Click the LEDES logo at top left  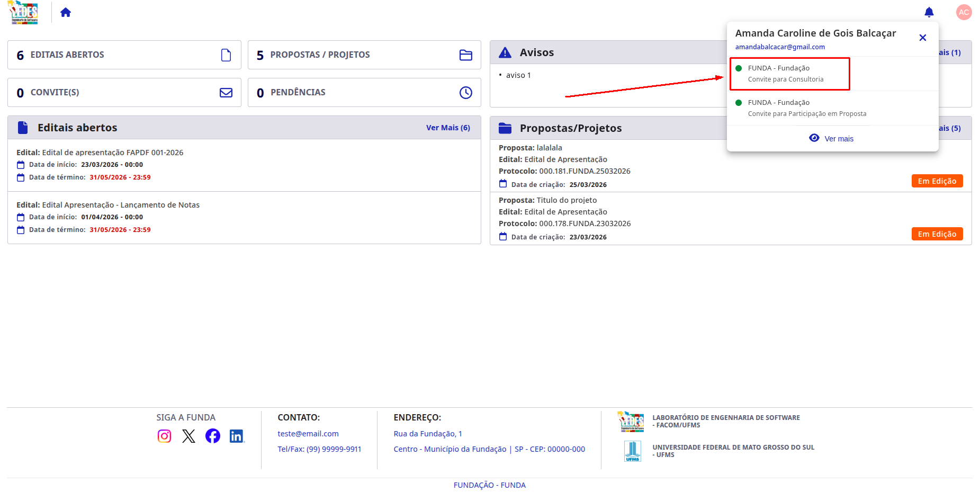pyautogui.click(x=24, y=12)
